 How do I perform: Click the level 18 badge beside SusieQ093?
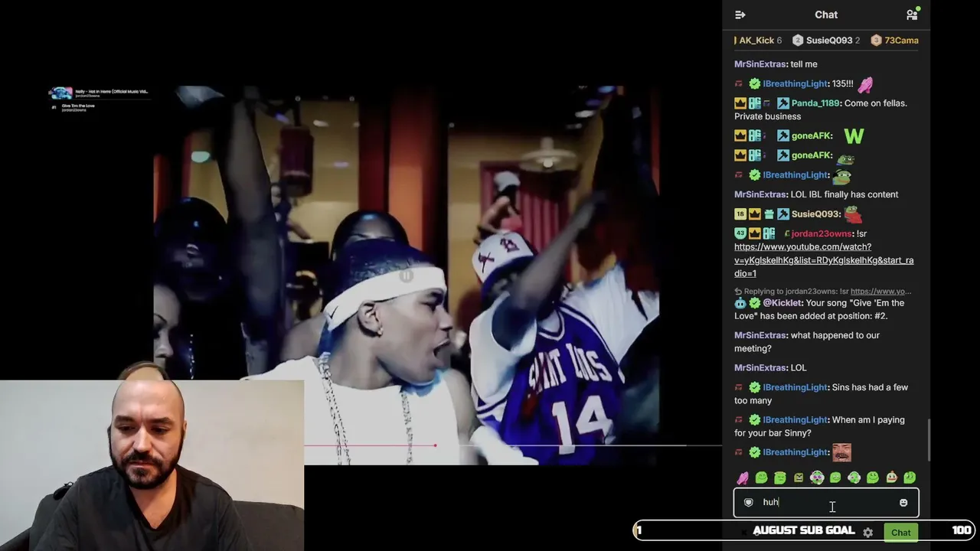pos(740,214)
